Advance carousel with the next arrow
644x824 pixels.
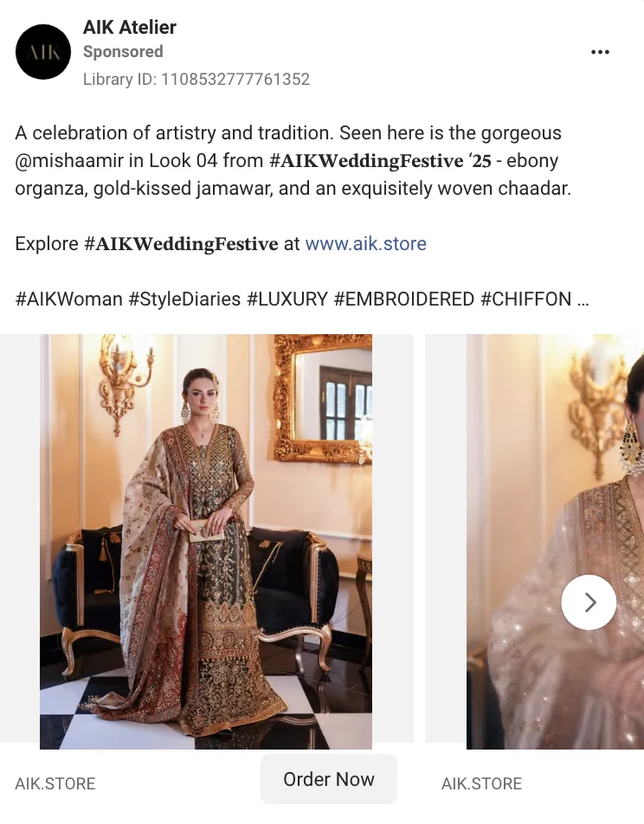(x=589, y=602)
